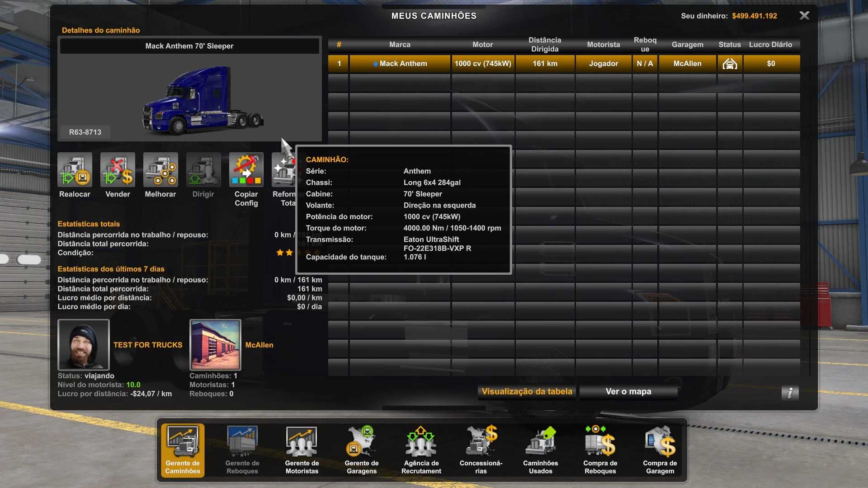Switch to Visualização da tabela view
868x488 pixels.
527,392
